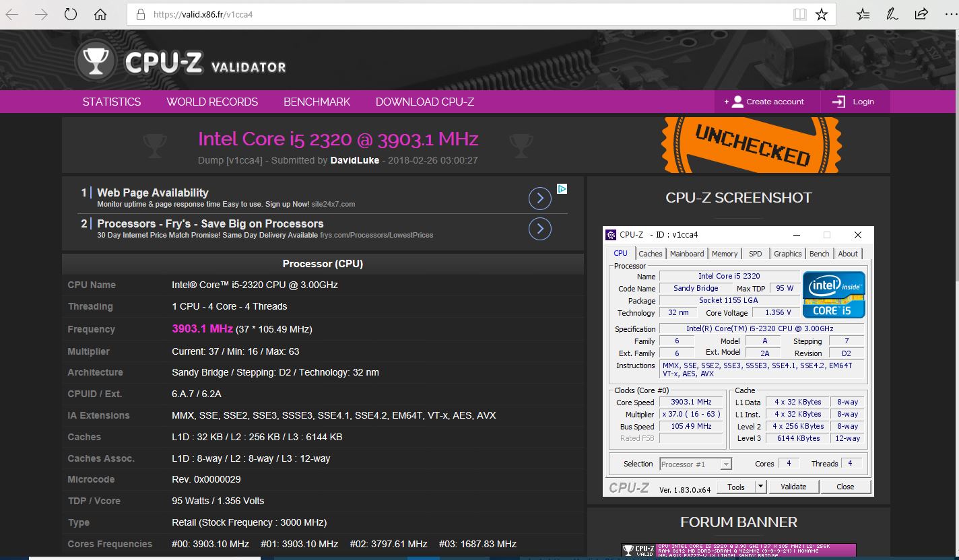Click Tools button in CPU-Z window
959x560 pixels.
736,487
